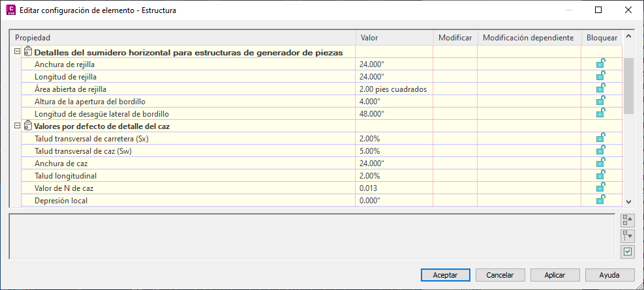
Task: Click the Depresión local value cell
Action: point(394,201)
